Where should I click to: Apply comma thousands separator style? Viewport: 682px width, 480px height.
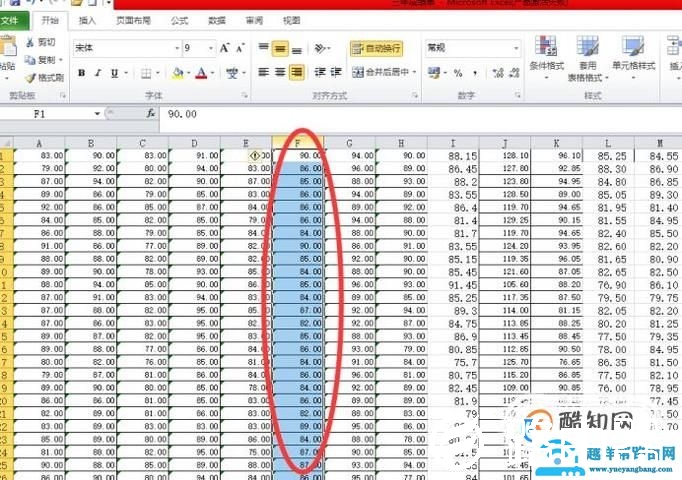(475, 73)
